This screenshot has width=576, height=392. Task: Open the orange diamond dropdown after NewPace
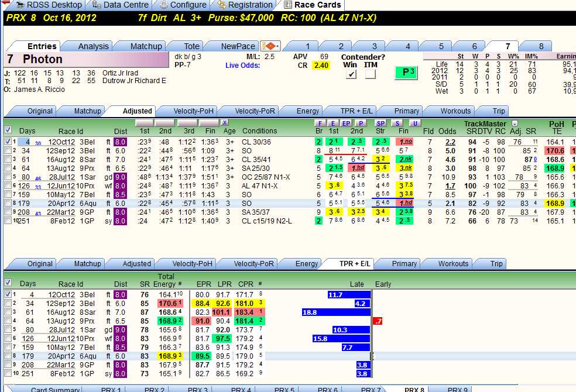(270, 46)
